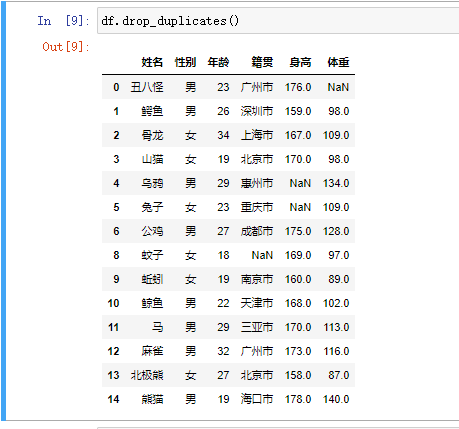Select the name cell 鲸鱼
Screen dimensions: 459x429
click(x=152, y=303)
